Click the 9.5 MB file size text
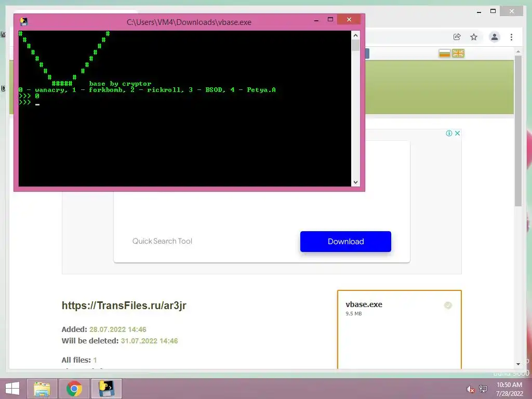Image resolution: width=532 pixels, height=399 pixels. [353, 313]
